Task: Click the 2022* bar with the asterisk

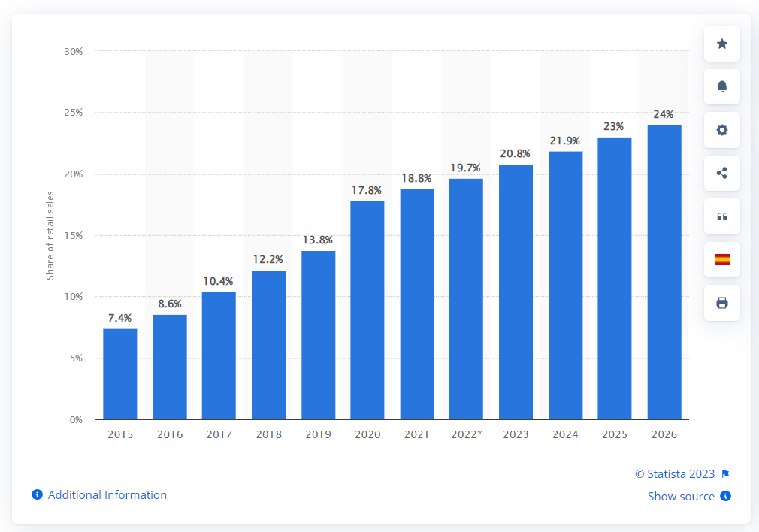Action: pos(466,297)
